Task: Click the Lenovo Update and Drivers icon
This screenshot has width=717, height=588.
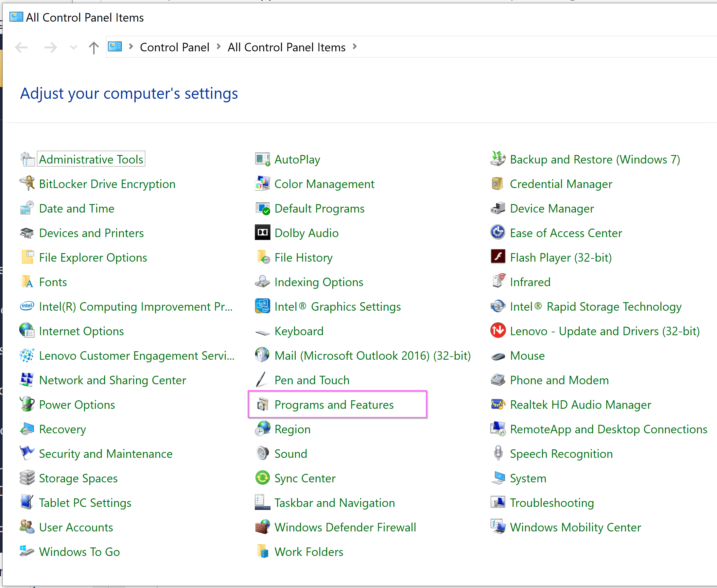Action: click(498, 331)
